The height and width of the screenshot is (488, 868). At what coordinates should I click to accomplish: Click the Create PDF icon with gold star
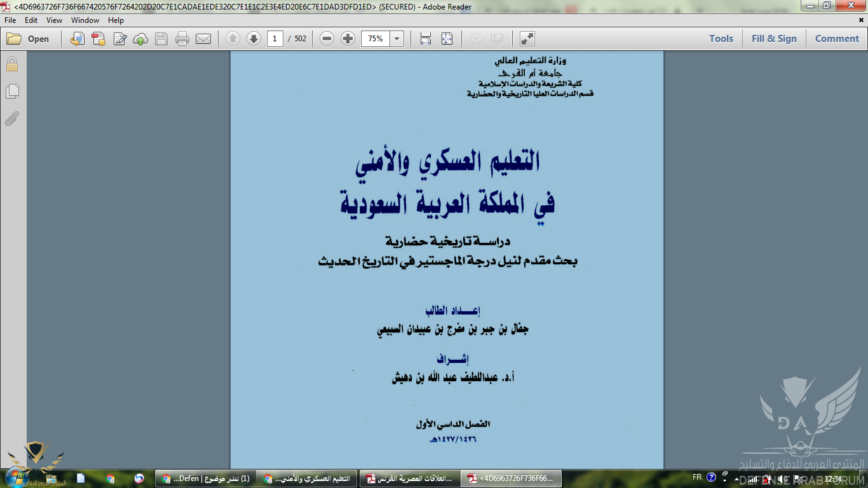(x=98, y=39)
